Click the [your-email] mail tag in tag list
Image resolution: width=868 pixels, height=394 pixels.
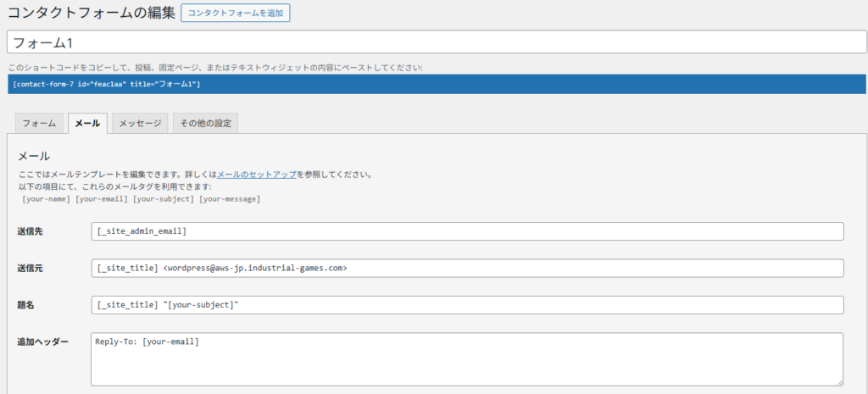click(100, 198)
